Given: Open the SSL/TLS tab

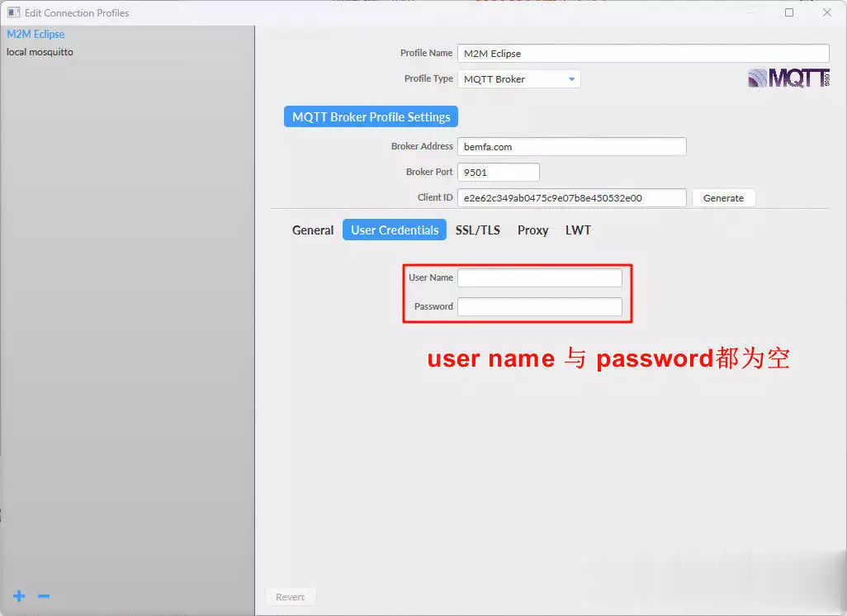Looking at the screenshot, I should click(477, 230).
